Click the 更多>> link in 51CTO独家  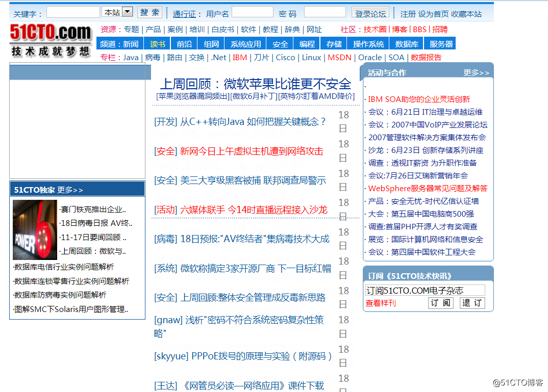pos(70,190)
